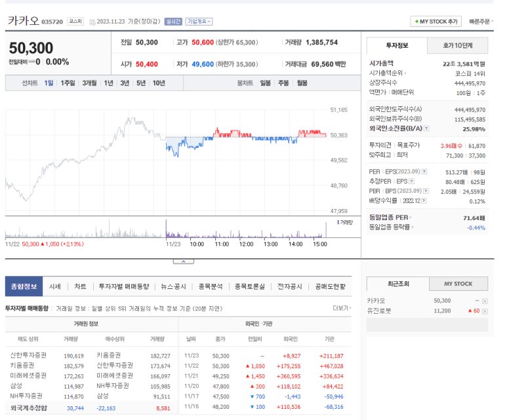Select the 차트 tab

tap(80, 286)
